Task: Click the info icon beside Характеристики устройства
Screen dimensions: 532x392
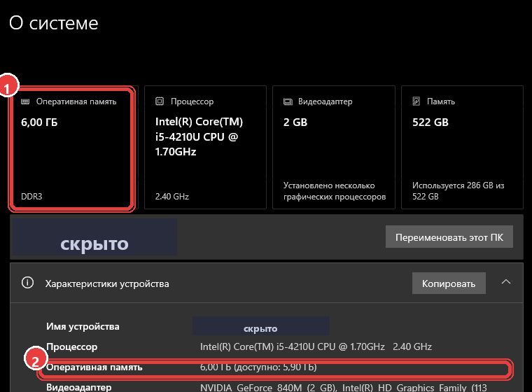Action: 27,282
